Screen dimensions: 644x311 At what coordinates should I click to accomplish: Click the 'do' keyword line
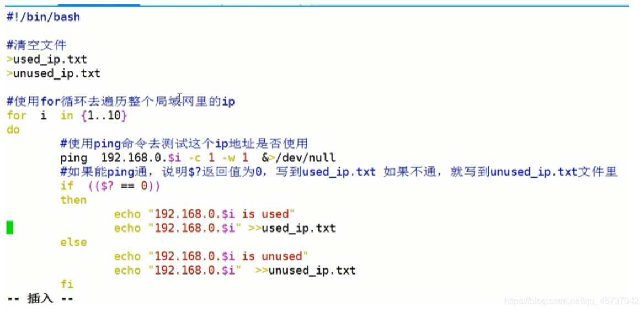click(13, 130)
